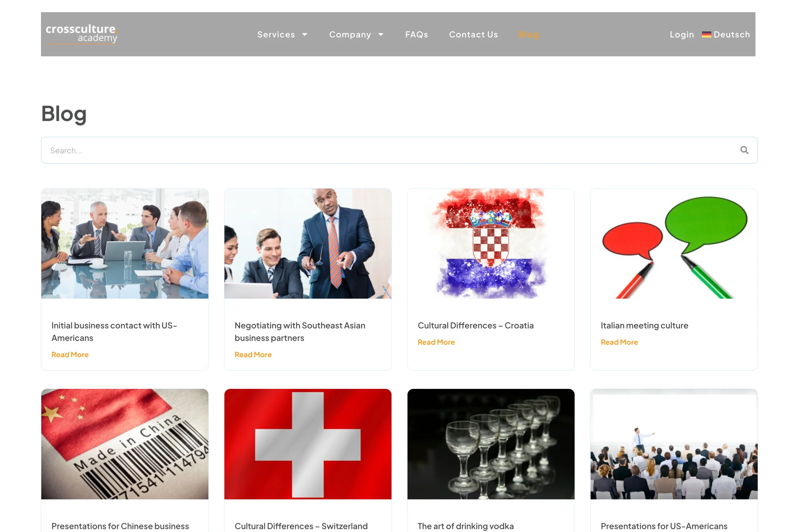Click the German flag icon
Screen dimensions: 799x532
(x=706, y=34)
